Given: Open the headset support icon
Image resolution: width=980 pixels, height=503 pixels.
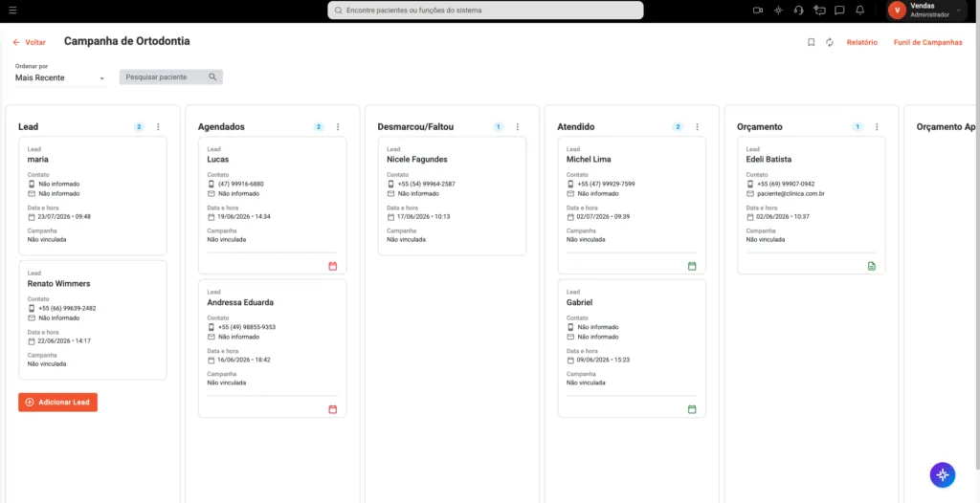Looking at the screenshot, I should click(799, 11).
